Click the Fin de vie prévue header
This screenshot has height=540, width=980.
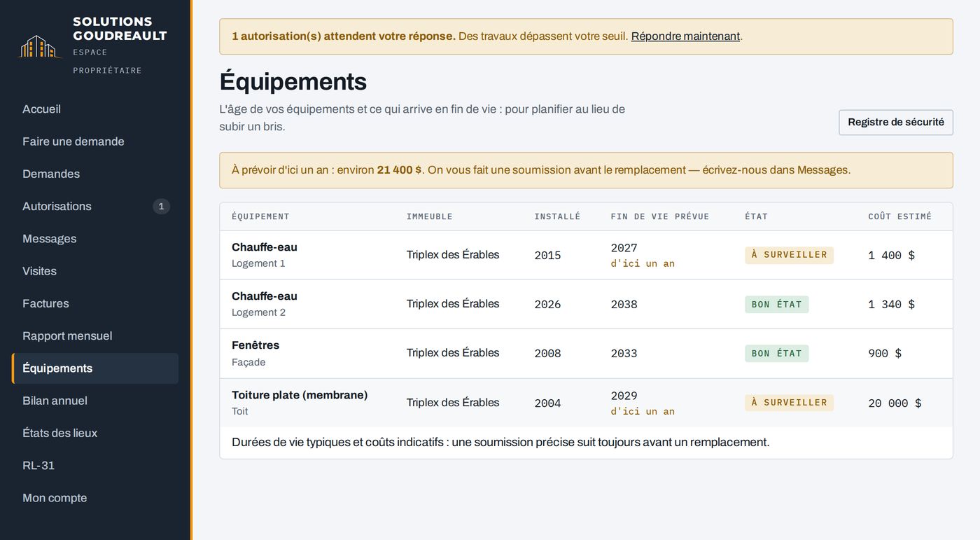point(659,216)
